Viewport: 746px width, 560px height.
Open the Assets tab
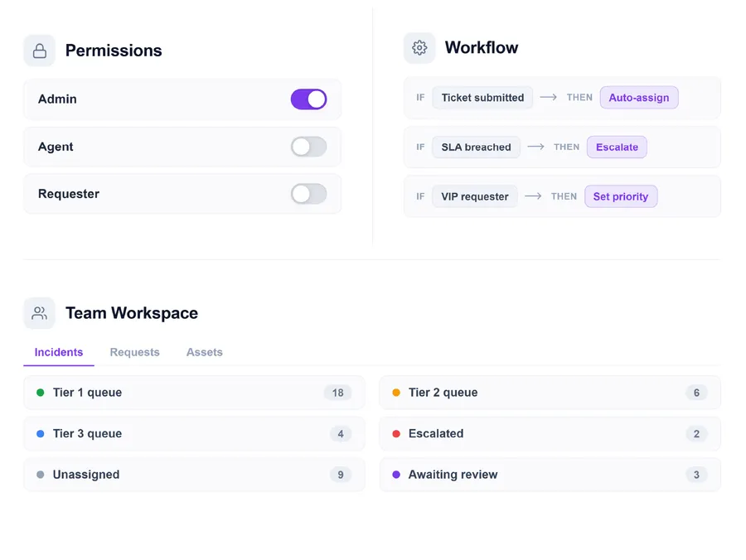pos(204,352)
